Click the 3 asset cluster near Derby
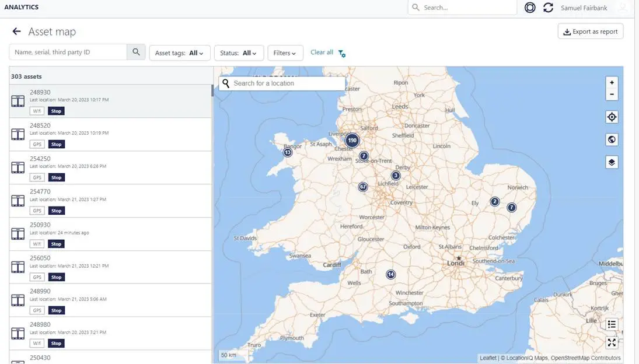Screen dimensions: 639x364 tap(396, 176)
